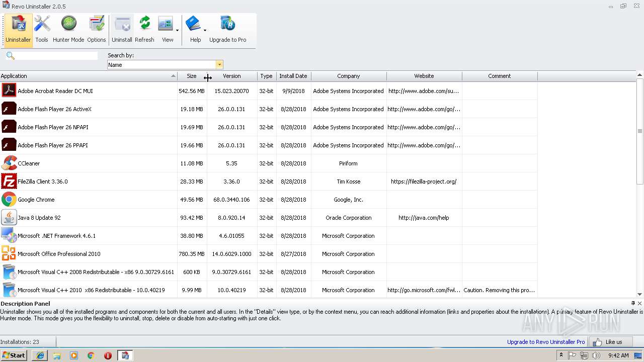Screen dimensions: 644x362
Task: Sort by Install Date column header
Action: click(x=293, y=76)
